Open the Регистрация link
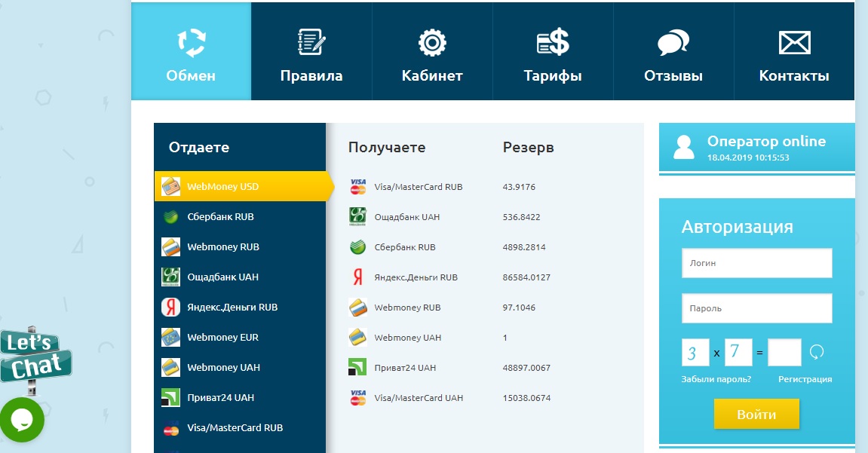The image size is (868, 453). [805, 379]
